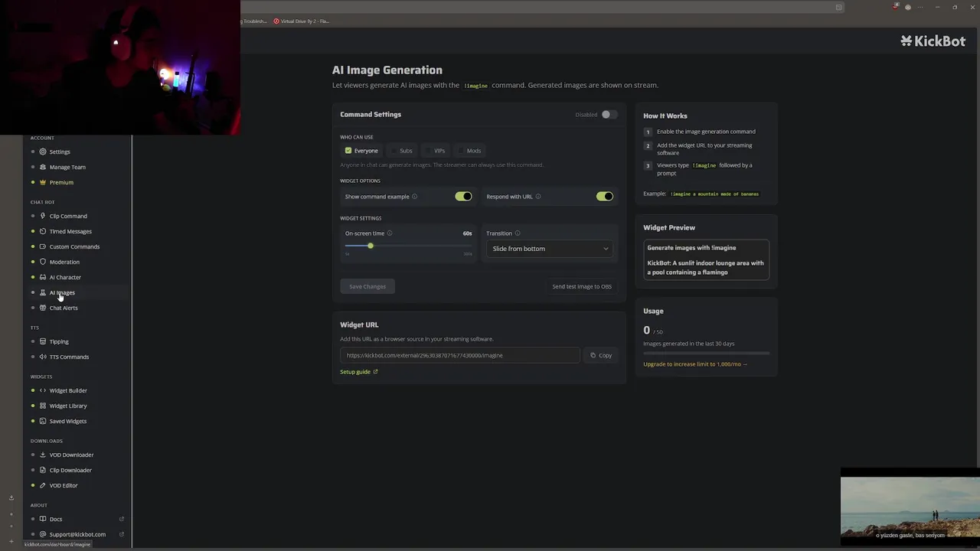Click info icon beside Show command example
Image resolution: width=980 pixels, height=551 pixels.
click(415, 197)
